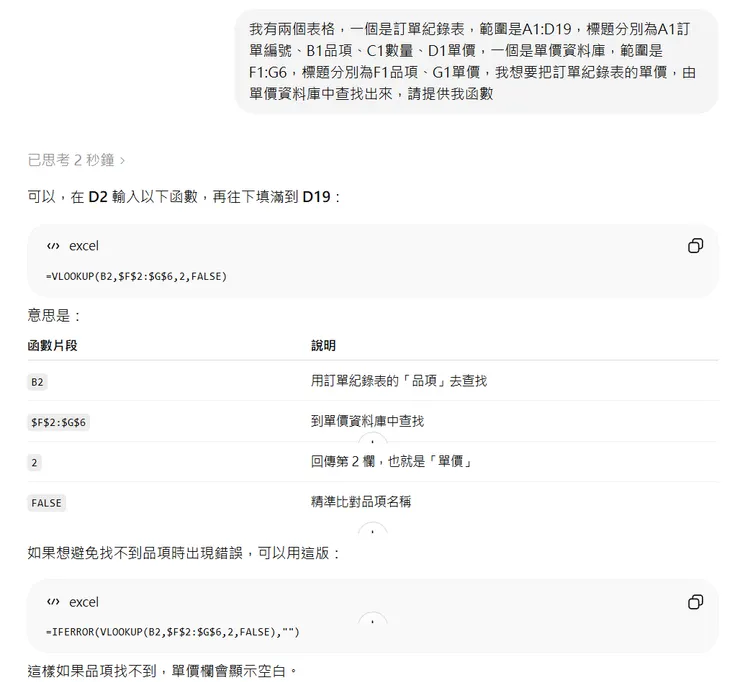740x682 pixels.
Task: Click the $F$2:$G$6 code chip in table
Action: pyautogui.click(x=59, y=422)
